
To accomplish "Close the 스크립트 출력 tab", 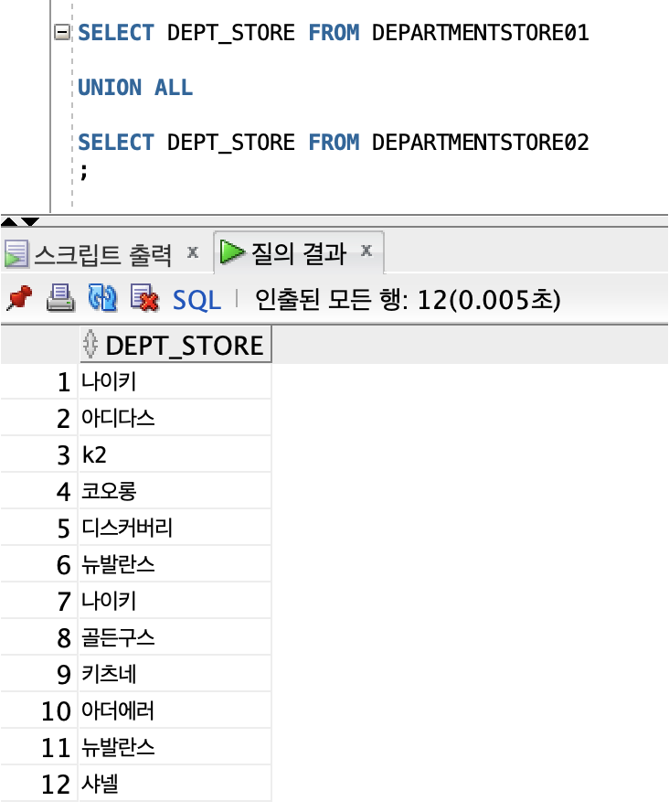I will [x=193, y=252].
